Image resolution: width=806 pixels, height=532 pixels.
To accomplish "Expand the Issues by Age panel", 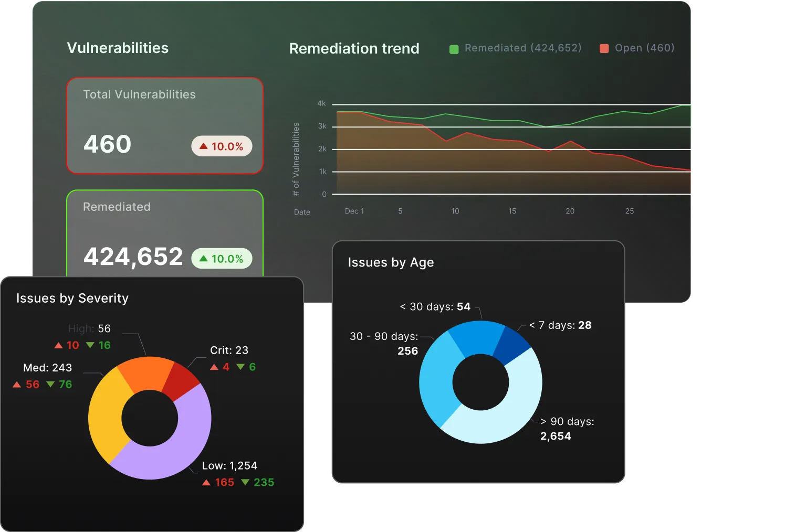I will point(391,262).
